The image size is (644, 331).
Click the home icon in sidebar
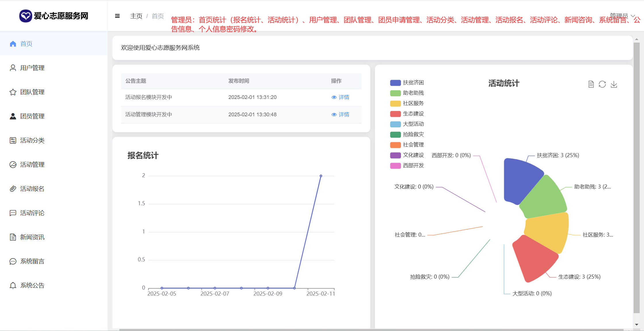[x=13, y=44]
